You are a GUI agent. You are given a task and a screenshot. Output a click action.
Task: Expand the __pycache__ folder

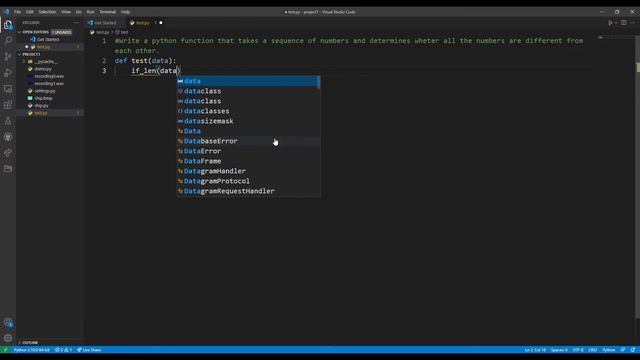tap(45, 62)
